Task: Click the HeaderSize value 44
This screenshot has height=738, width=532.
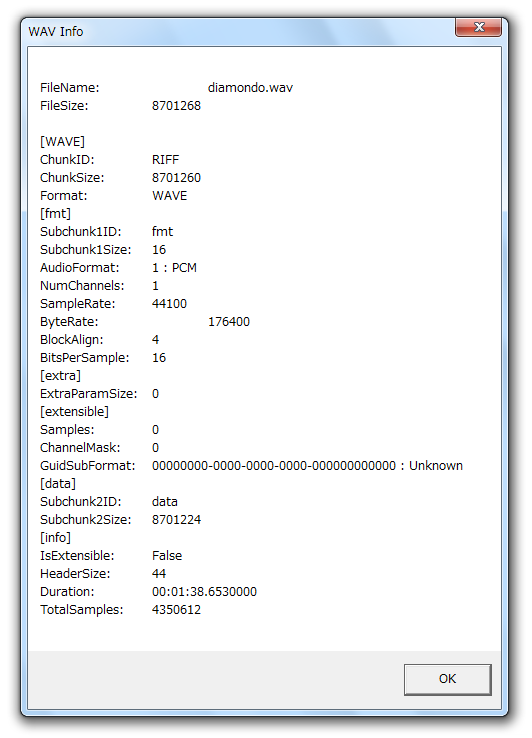Action: pyautogui.click(x=159, y=574)
